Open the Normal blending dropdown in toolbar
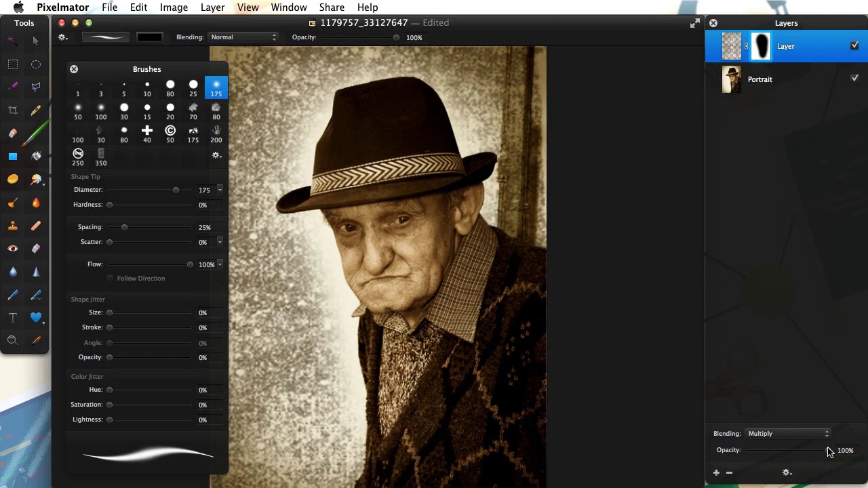 pyautogui.click(x=243, y=37)
